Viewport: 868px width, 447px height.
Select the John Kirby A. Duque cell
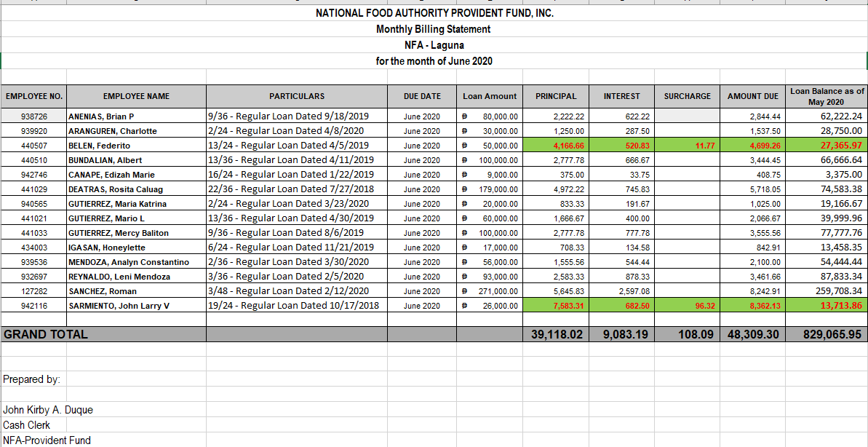(48, 410)
